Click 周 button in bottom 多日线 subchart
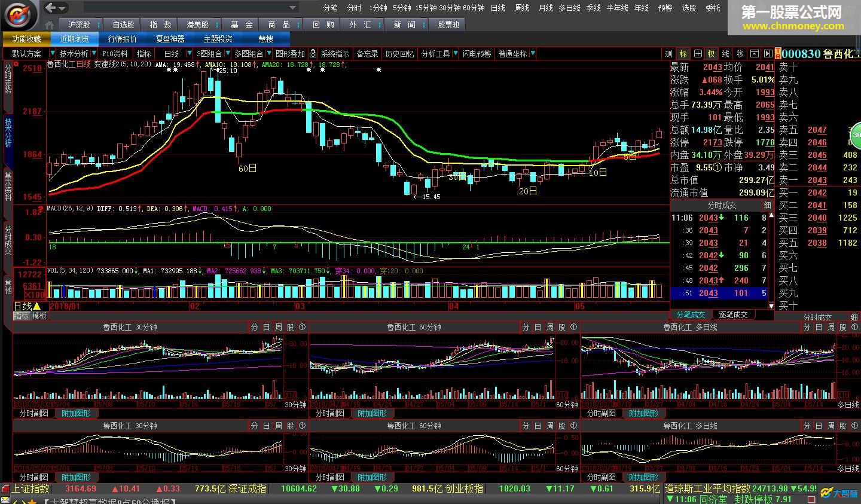The width and height of the screenshot is (861, 504). click(x=831, y=426)
